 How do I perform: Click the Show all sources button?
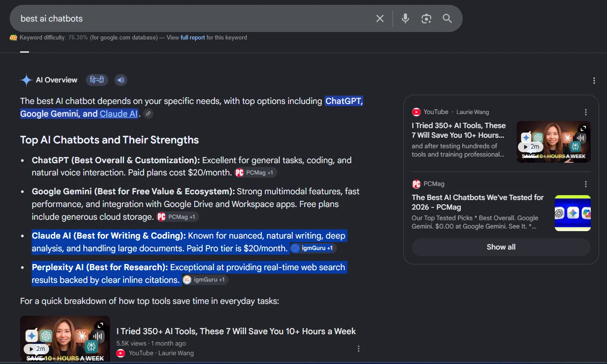pyautogui.click(x=501, y=247)
